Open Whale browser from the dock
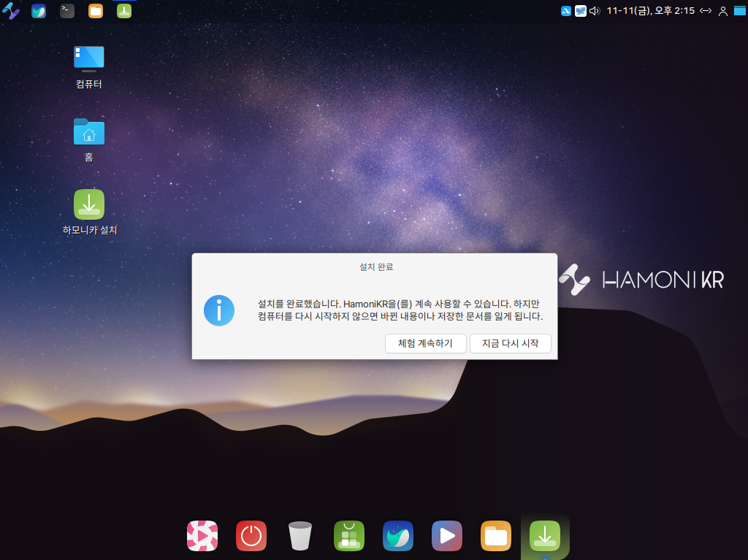This screenshot has width=748, height=560. 398,536
